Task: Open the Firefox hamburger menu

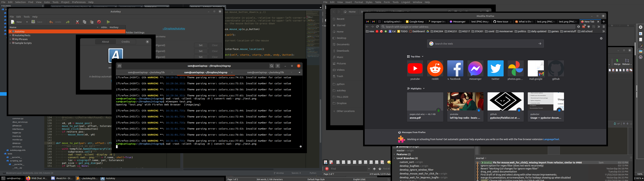Action: [604, 27]
